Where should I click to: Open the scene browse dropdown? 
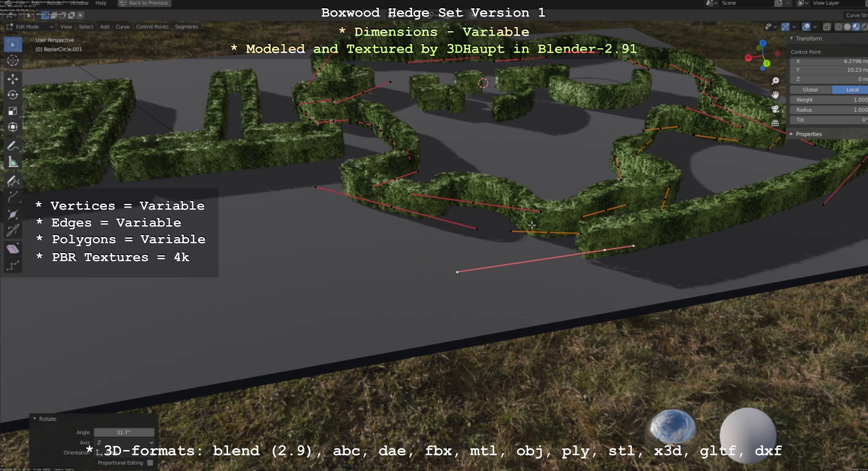tap(712, 3)
